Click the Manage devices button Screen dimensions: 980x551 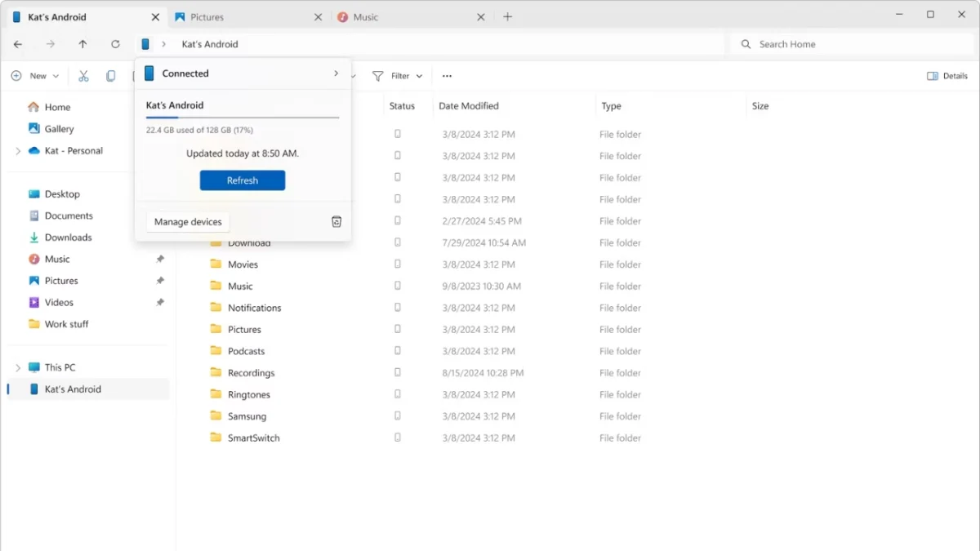[x=188, y=222]
